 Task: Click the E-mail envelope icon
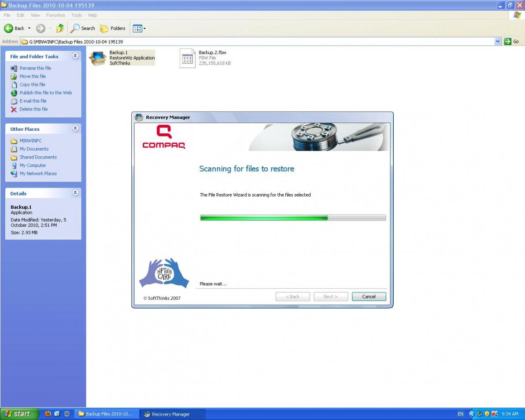coord(14,101)
